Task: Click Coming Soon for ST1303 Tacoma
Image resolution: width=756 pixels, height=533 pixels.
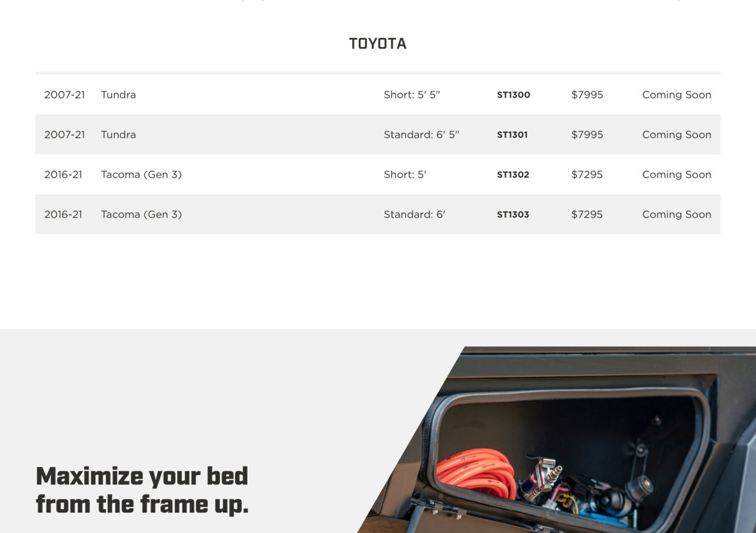Action: click(677, 215)
